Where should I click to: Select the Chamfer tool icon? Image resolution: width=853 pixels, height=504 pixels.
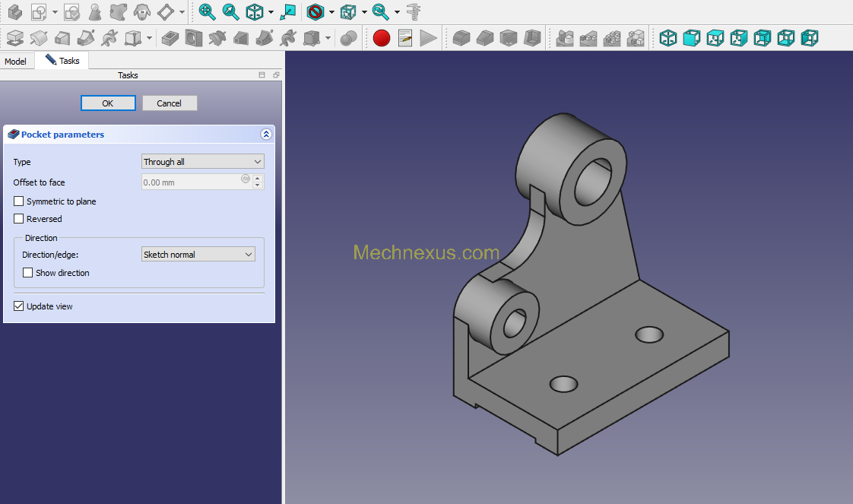pyautogui.click(x=485, y=38)
